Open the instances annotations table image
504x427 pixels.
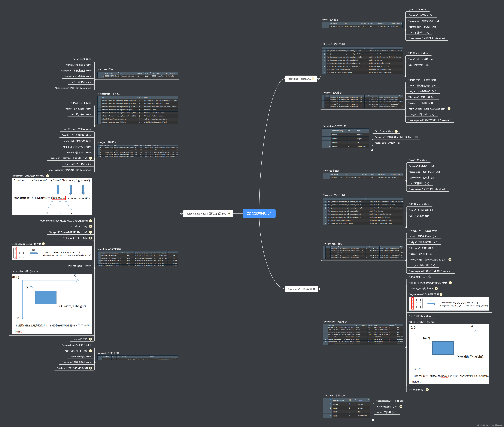[x=363, y=335]
